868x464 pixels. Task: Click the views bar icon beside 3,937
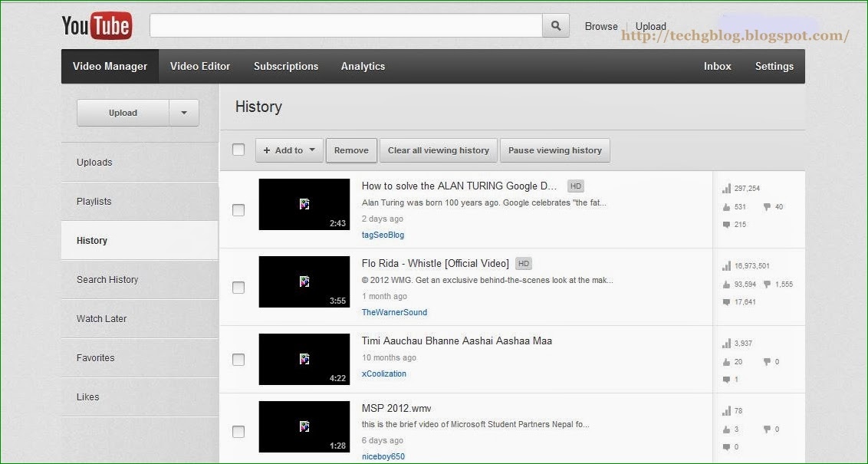tap(726, 344)
